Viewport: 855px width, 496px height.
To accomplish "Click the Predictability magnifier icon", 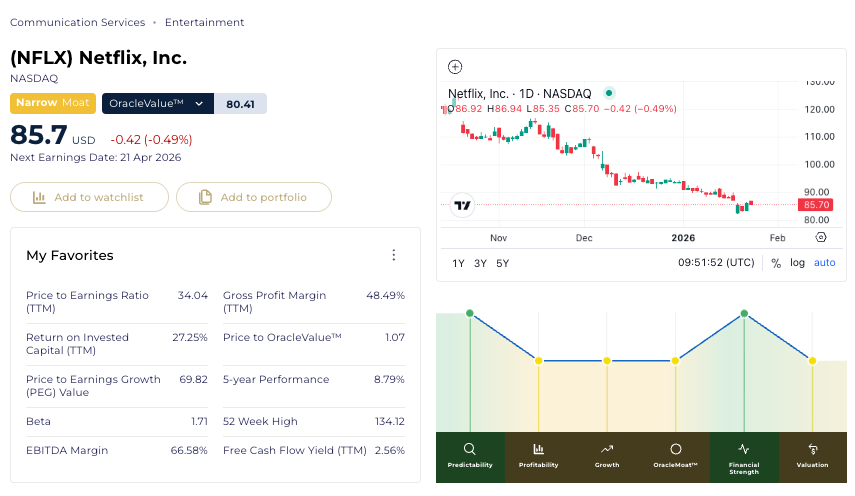I will click(470, 449).
